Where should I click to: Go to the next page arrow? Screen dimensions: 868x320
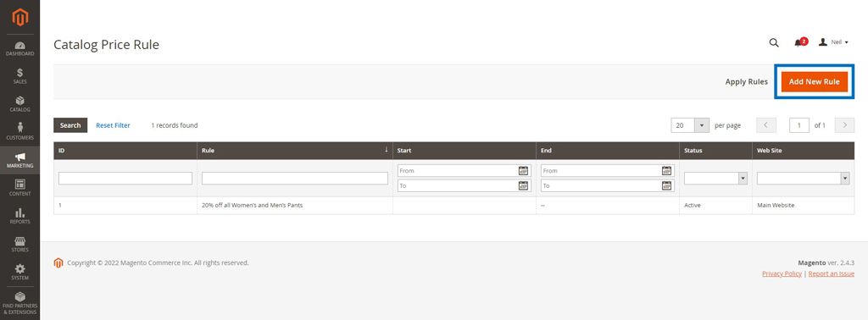845,125
